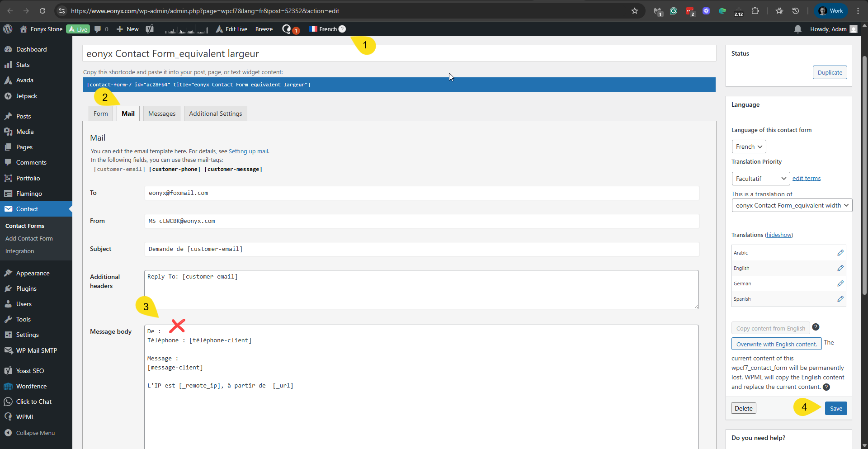Collapse the admin sidebar menu

point(36,433)
